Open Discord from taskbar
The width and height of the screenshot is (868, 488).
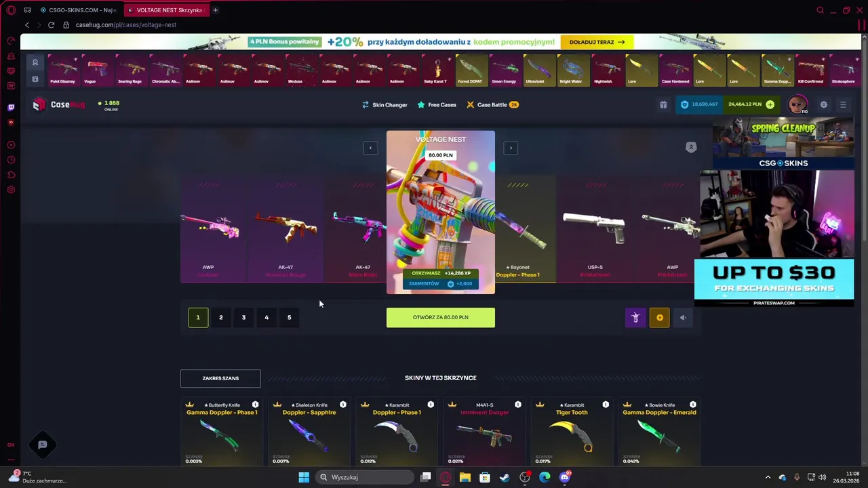coord(565,477)
